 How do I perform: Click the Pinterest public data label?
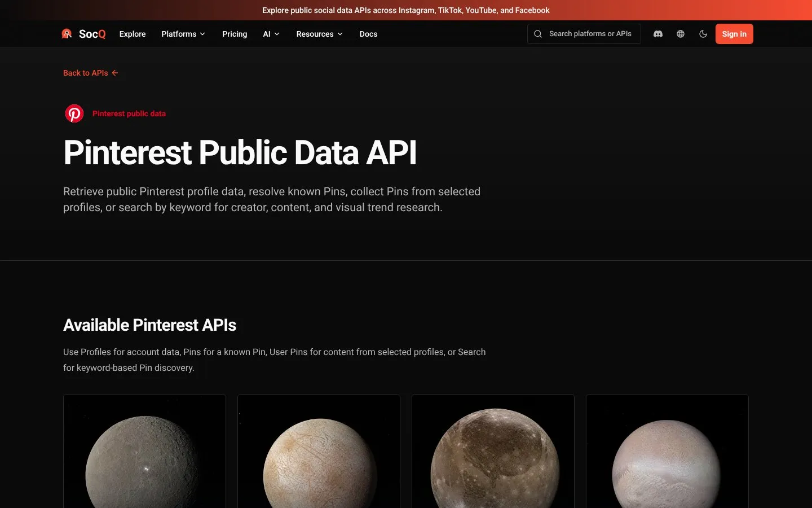pyautogui.click(x=129, y=113)
